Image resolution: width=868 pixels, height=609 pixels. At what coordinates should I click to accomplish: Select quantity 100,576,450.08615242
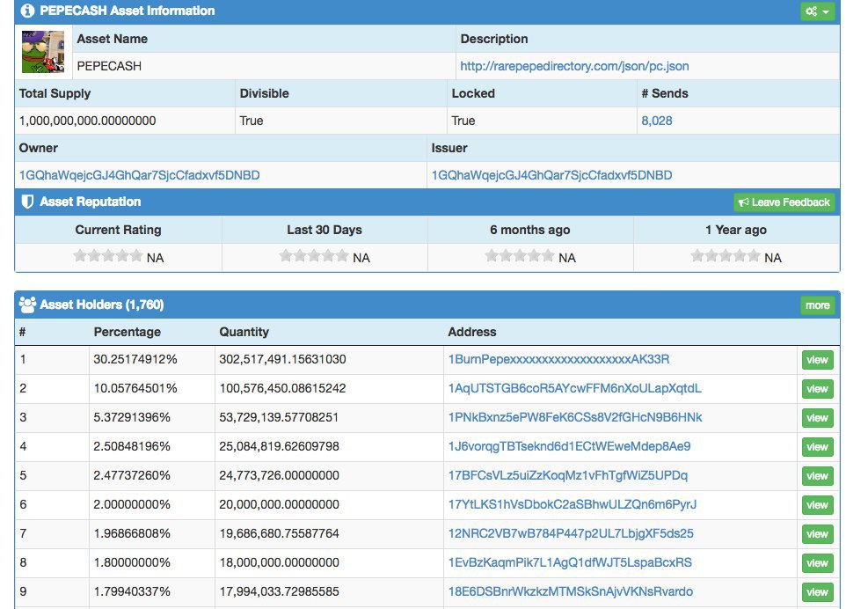[282, 388]
